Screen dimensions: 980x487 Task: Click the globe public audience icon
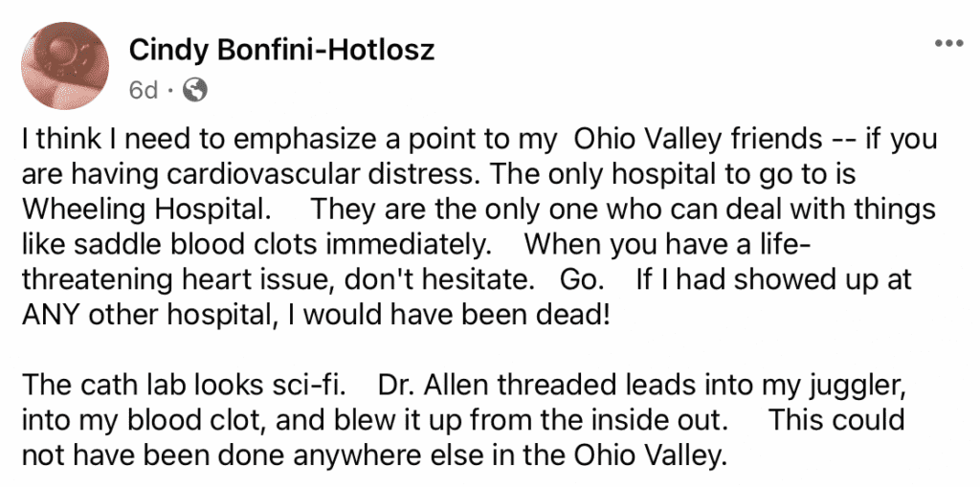194,90
